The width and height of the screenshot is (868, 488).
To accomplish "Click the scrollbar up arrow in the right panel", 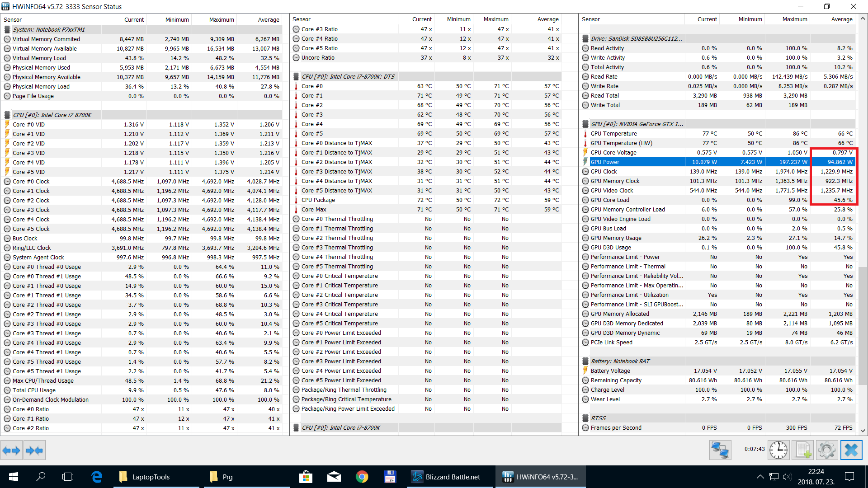I will click(x=863, y=19).
